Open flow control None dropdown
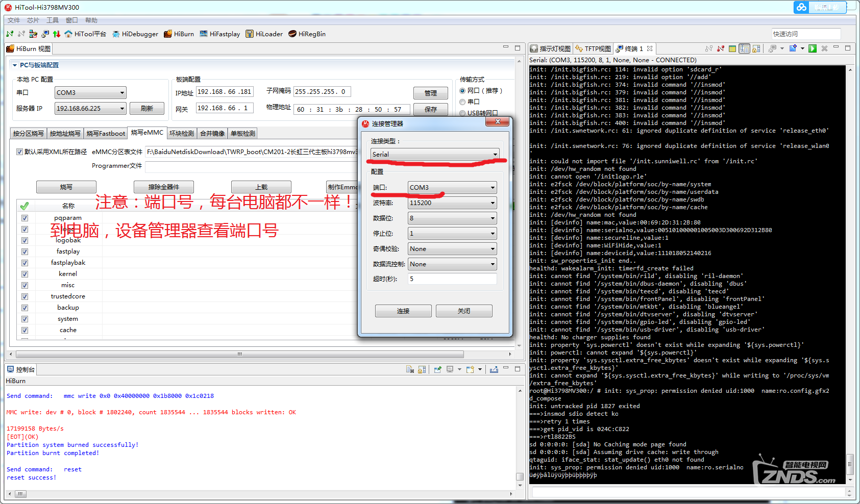 tap(452, 264)
